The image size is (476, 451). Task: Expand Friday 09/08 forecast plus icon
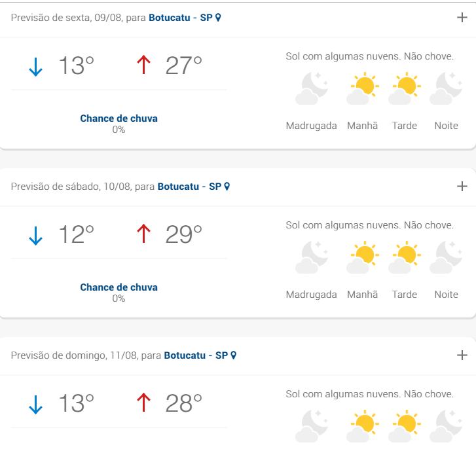coord(462,18)
